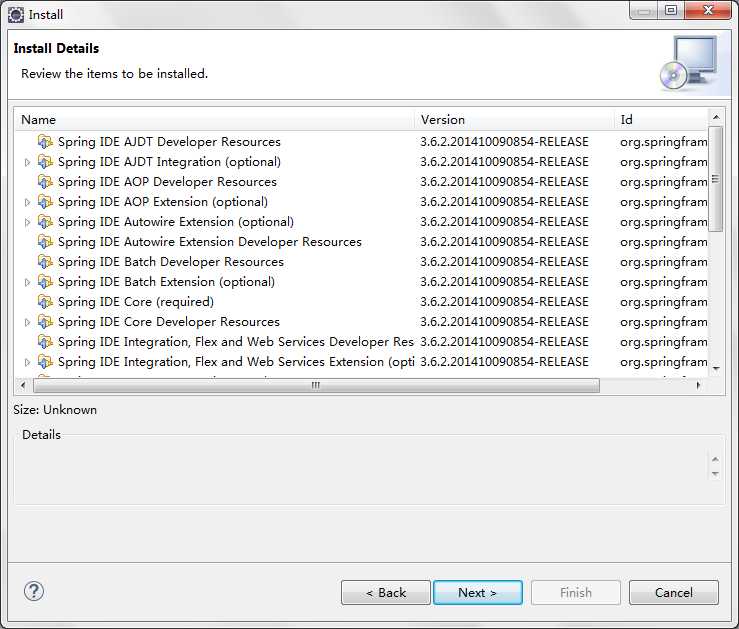The width and height of the screenshot is (739, 629).
Task: Click the version cell of Spring IDE Core (required)
Action: 504,302
